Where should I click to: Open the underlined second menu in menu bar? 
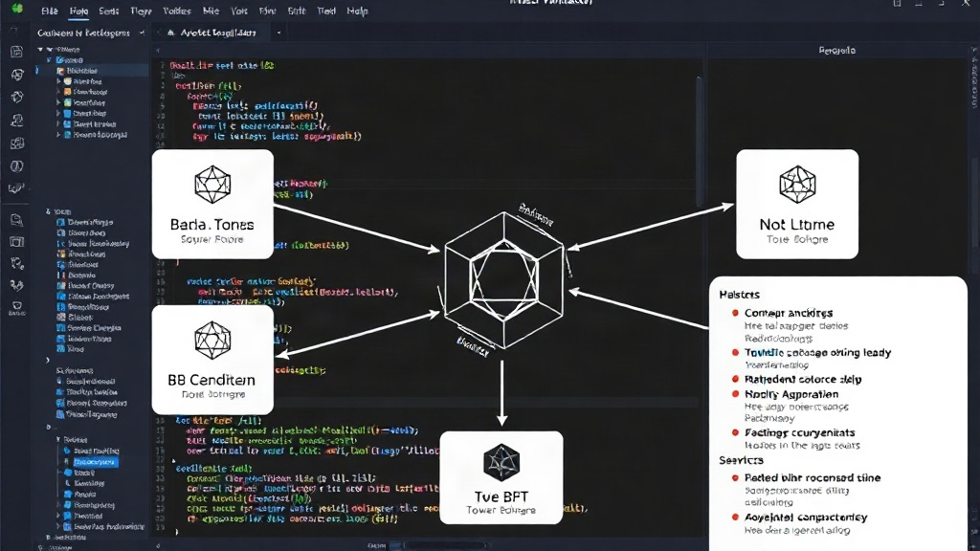point(78,11)
